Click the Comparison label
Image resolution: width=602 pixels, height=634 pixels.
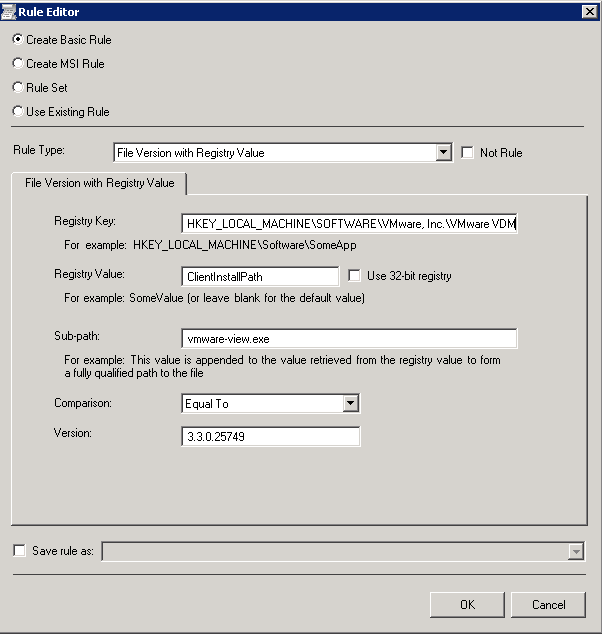click(83, 403)
